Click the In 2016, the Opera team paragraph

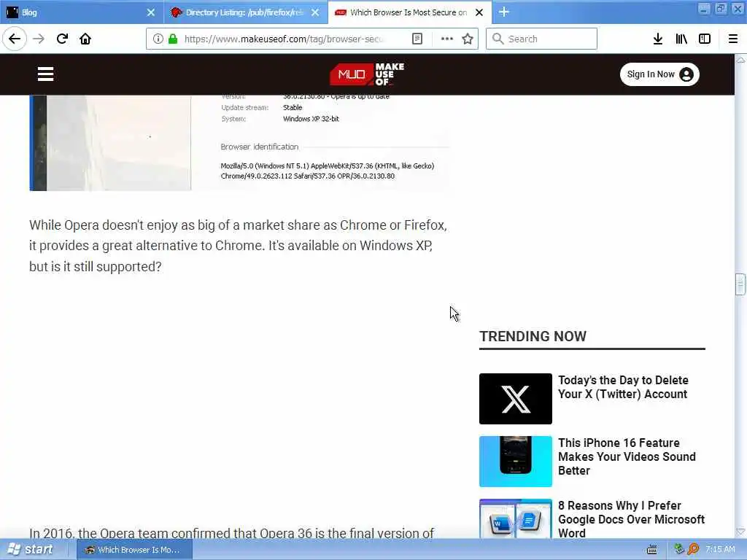click(x=231, y=533)
